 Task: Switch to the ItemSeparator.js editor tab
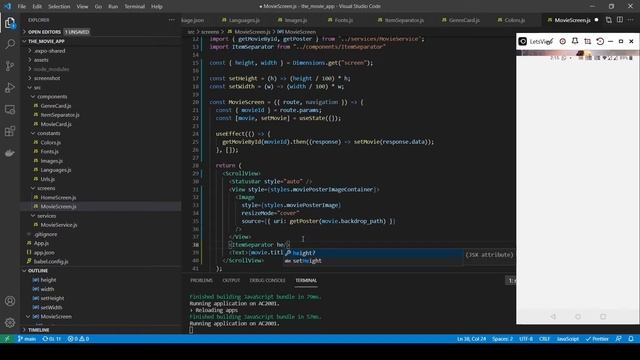coord(401,20)
